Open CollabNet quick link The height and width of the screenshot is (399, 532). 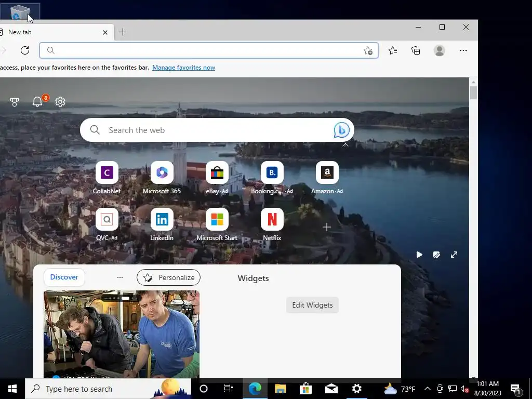(x=107, y=178)
